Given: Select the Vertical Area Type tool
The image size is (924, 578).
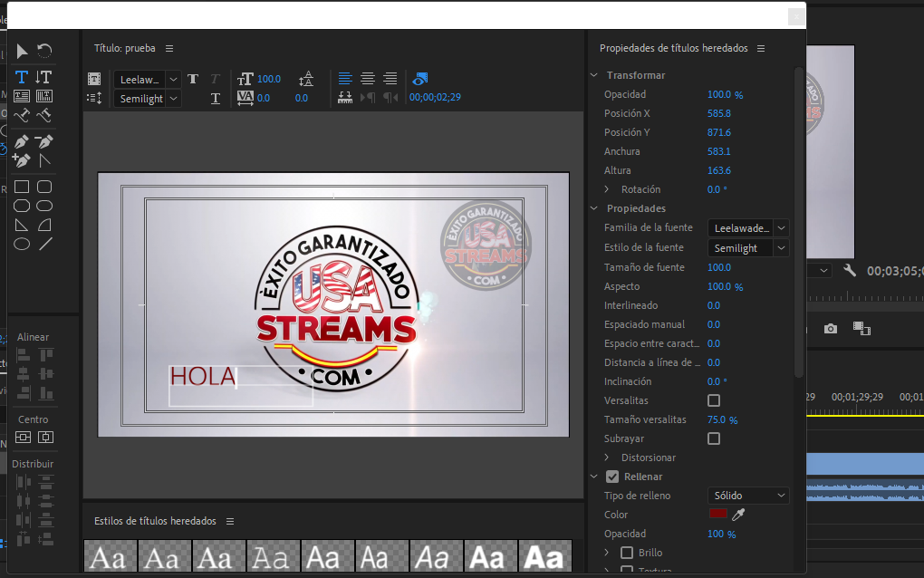Looking at the screenshot, I should (x=44, y=96).
